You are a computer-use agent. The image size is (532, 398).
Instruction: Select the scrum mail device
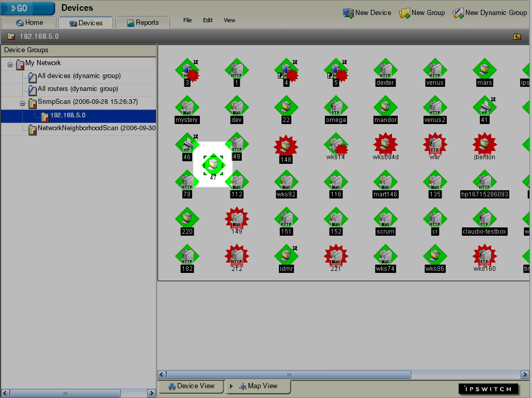click(x=385, y=221)
